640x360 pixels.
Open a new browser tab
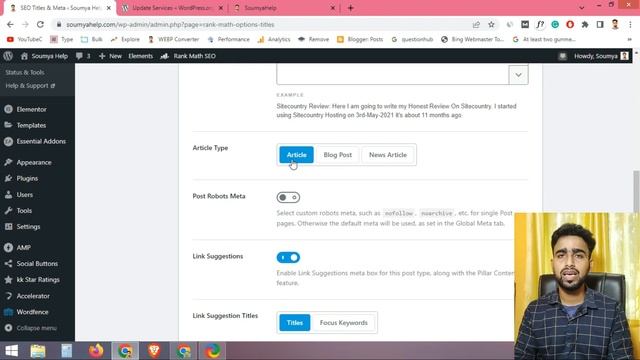point(351,8)
